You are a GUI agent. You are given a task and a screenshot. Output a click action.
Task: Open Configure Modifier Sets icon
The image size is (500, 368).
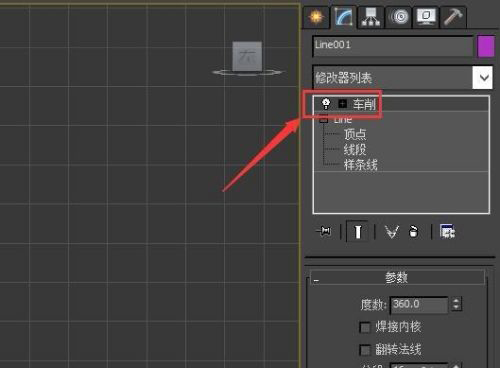(x=447, y=231)
